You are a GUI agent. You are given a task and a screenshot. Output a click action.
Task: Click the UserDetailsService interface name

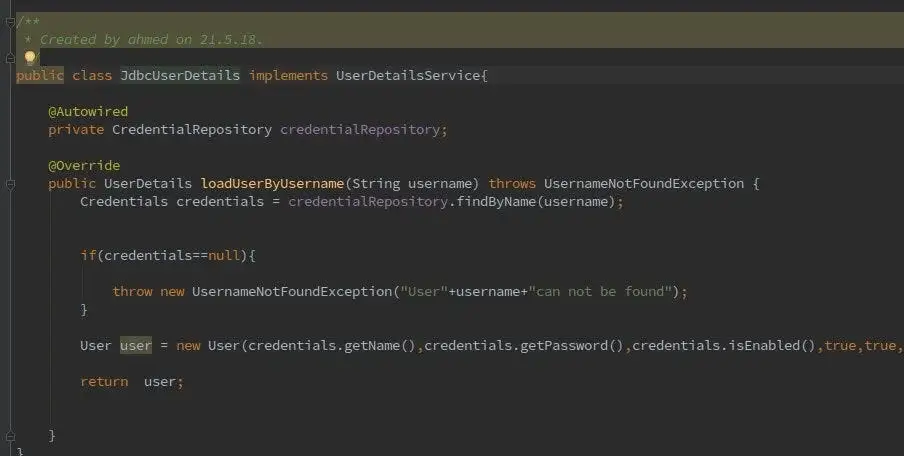(x=408, y=76)
